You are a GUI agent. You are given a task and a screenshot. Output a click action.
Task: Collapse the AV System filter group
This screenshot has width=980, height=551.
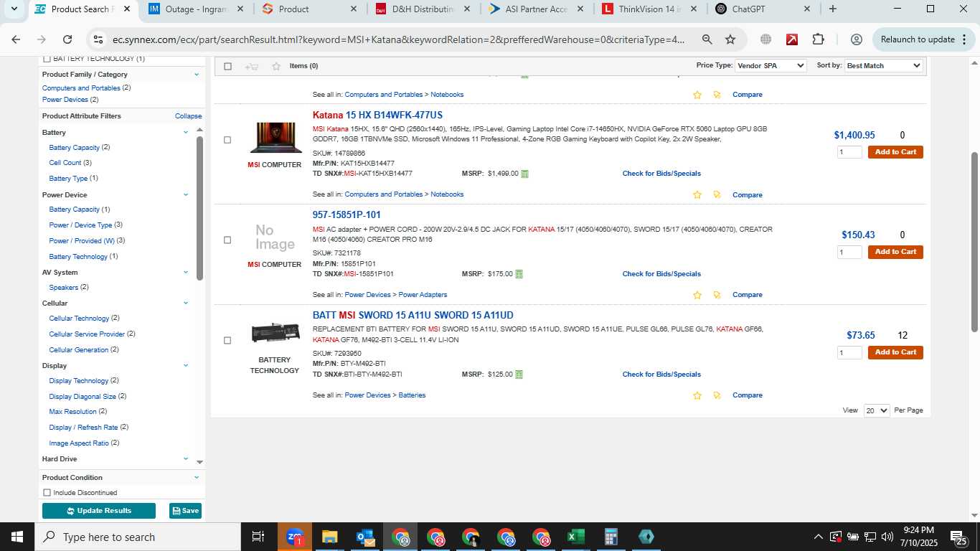click(186, 273)
